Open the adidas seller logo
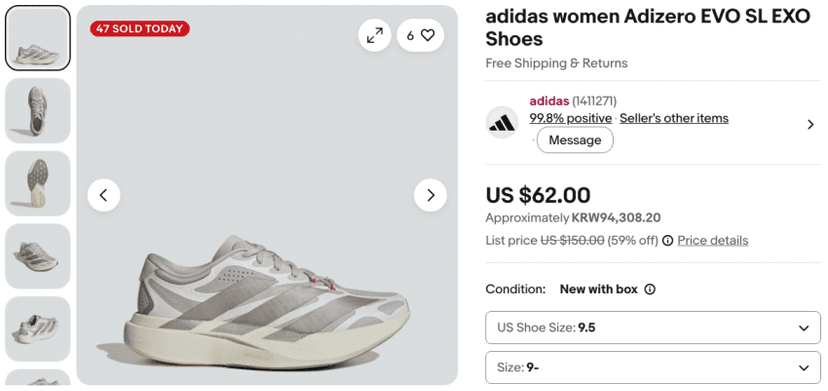This screenshot has width=828, height=391. coord(502,123)
